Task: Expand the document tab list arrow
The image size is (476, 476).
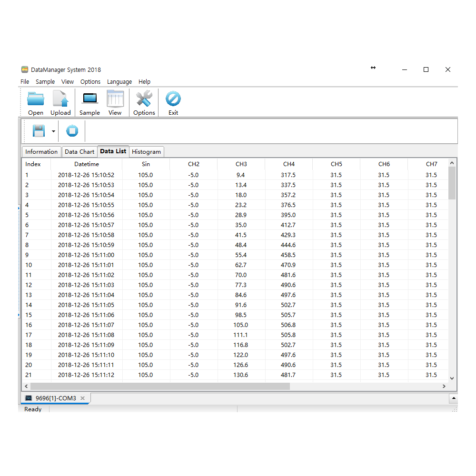Action: tap(454, 398)
